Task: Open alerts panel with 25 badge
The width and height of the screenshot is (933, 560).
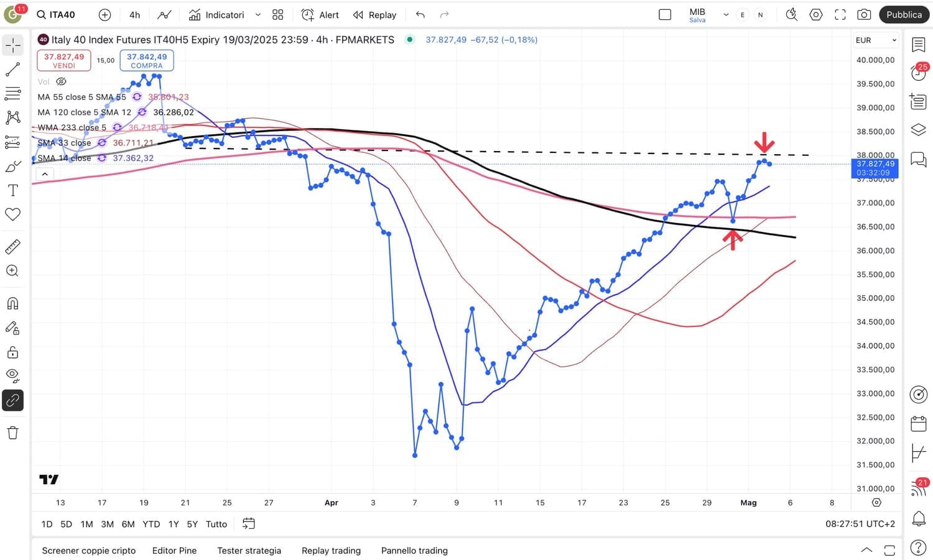Action: pos(919,73)
